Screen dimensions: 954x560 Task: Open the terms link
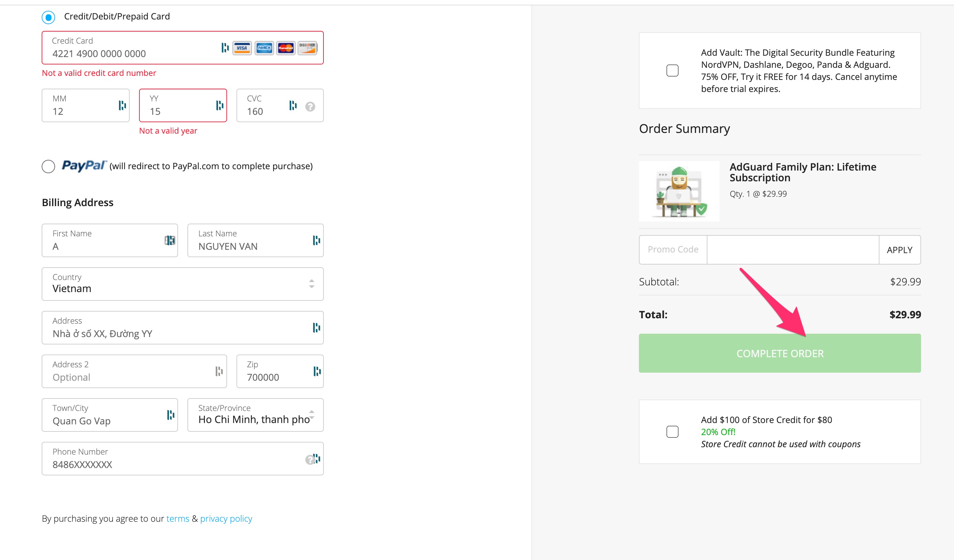tap(178, 518)
